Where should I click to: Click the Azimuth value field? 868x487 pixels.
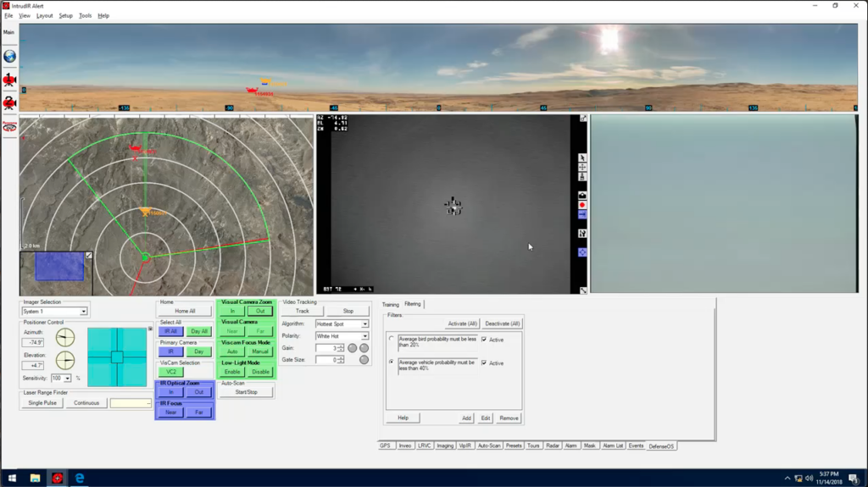click(33, 342)
